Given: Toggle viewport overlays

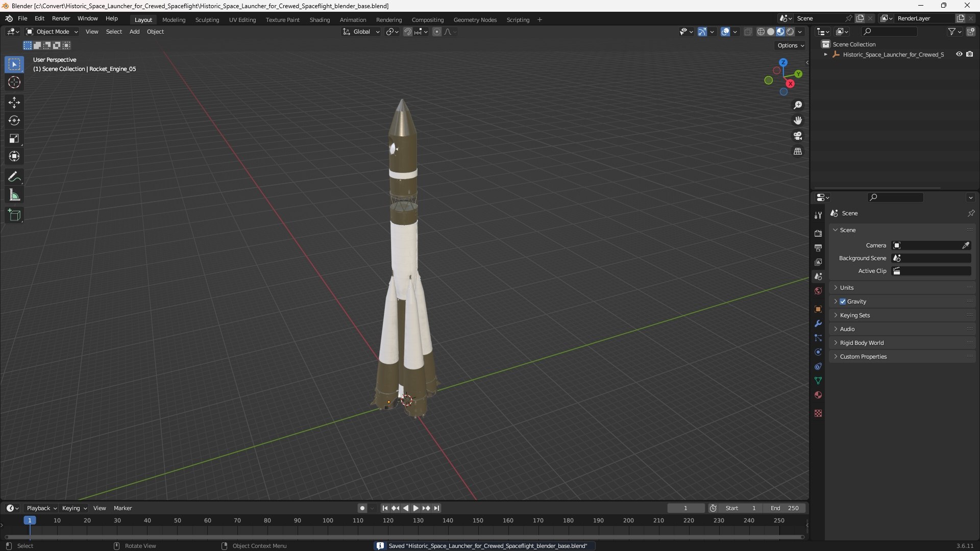Looking at the screenshot, I should (725, 32).
